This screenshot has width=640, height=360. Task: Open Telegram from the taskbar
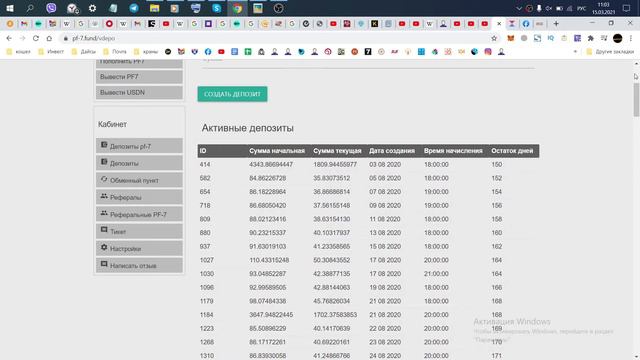click(x=133, y=8)
